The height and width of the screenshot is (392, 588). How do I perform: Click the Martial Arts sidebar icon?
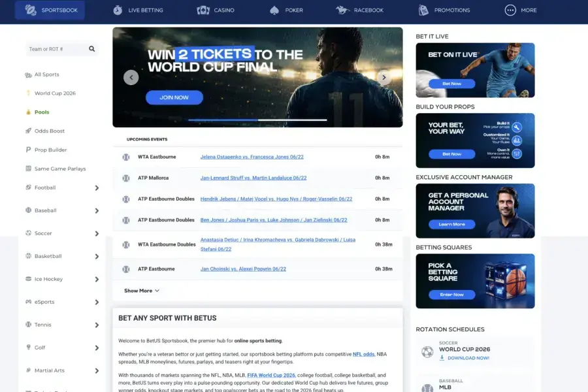[x=28, y=370]
